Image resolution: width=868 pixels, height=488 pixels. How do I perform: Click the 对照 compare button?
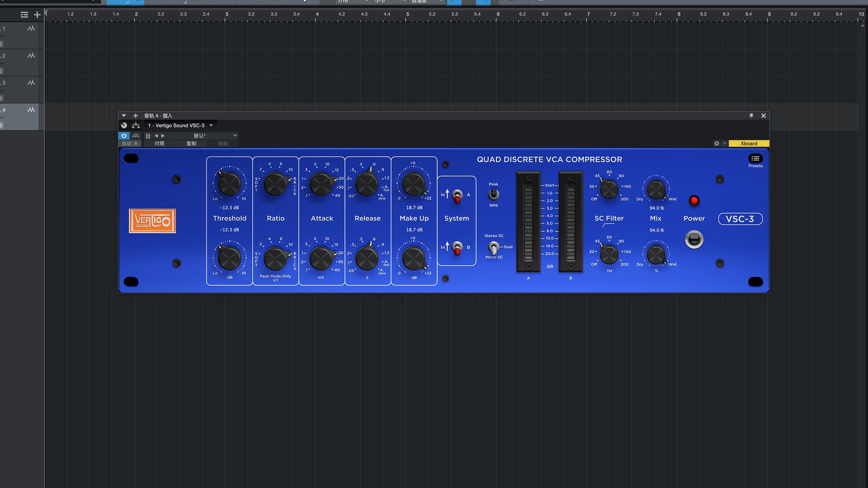point(160,143)
